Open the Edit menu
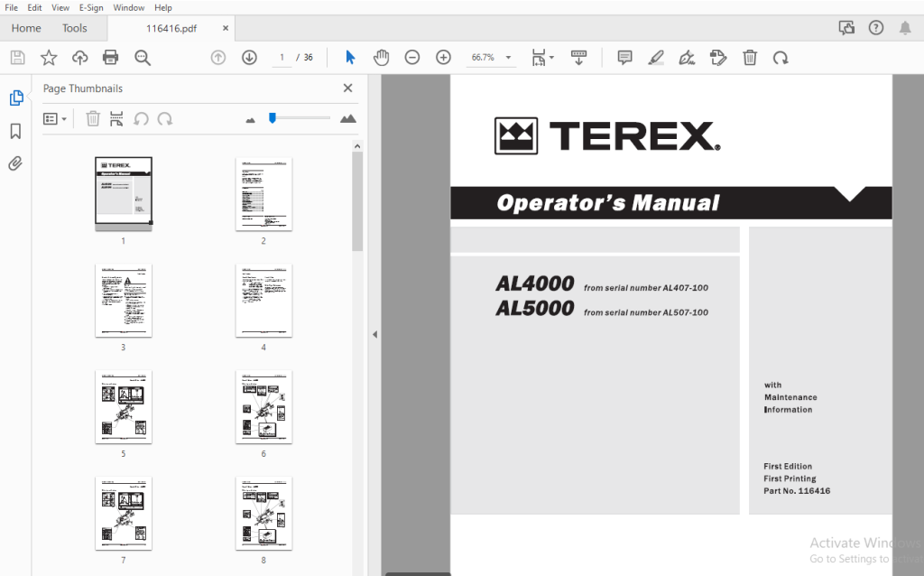 34,7
